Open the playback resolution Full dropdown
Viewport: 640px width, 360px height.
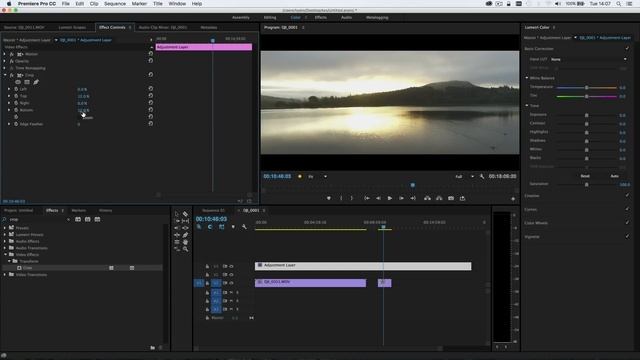point(464,176)
